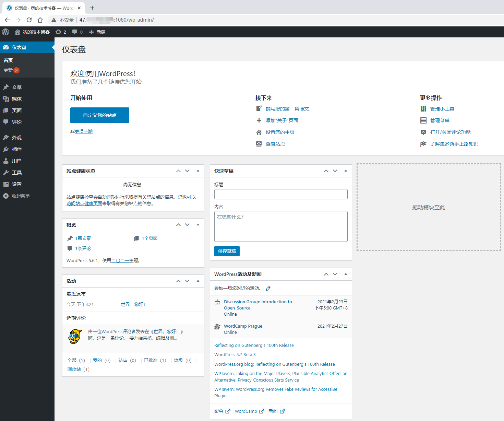Screen dimensions: 504x421
Task: Click the WordPress logo in the admin bar
Action: tap(5, 32)
